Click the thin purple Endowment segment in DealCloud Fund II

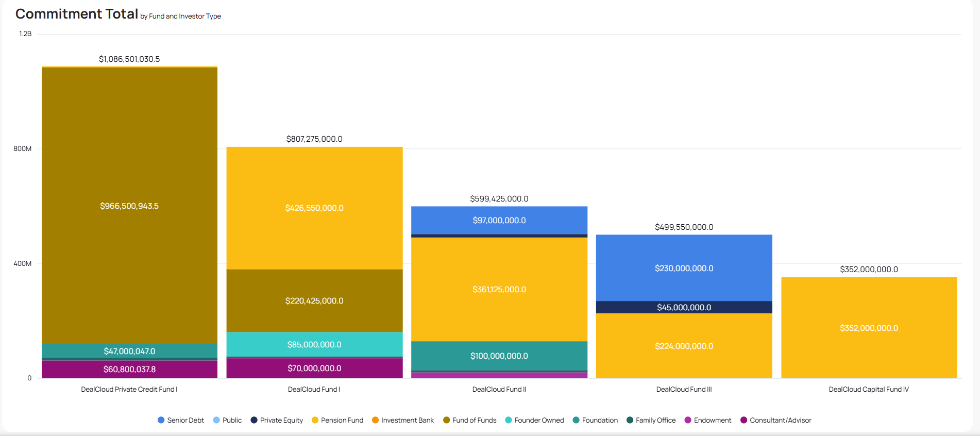point(499,375)
